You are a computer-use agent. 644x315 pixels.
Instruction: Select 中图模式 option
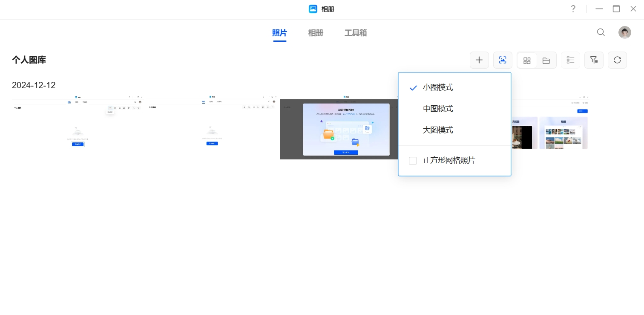coord(454,109)
